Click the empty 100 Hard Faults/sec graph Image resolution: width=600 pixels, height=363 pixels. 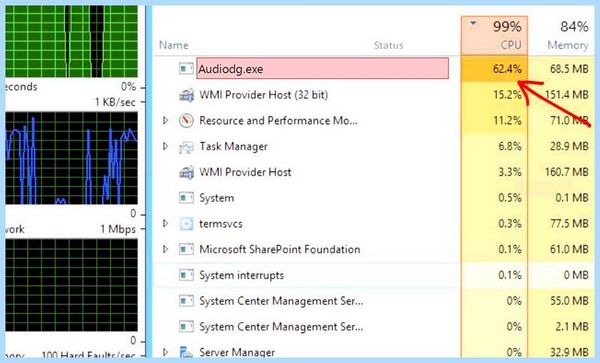click(72, 285)
